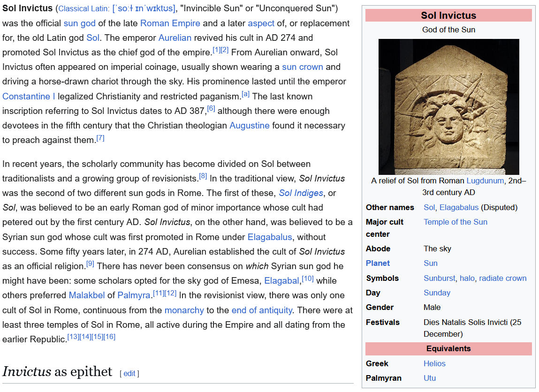This screenshot has width=539, height=392.
Task: Select 'The sky' abode value
Action: pyautogui.click(x=437, y=249)
